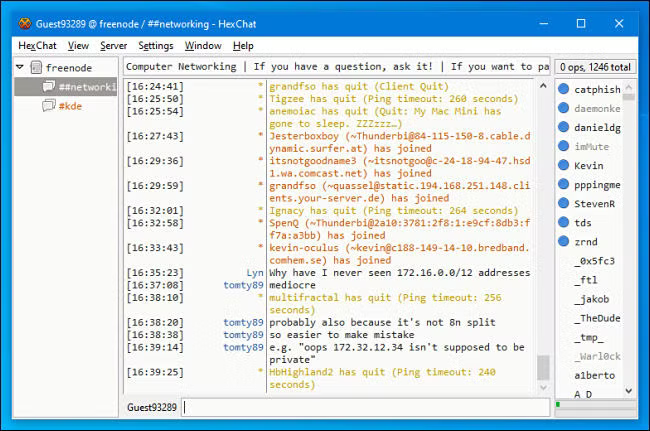Click the Jesterboxboy join message
650x431 pixels.
pyautogui.click(x=400, y=142)
